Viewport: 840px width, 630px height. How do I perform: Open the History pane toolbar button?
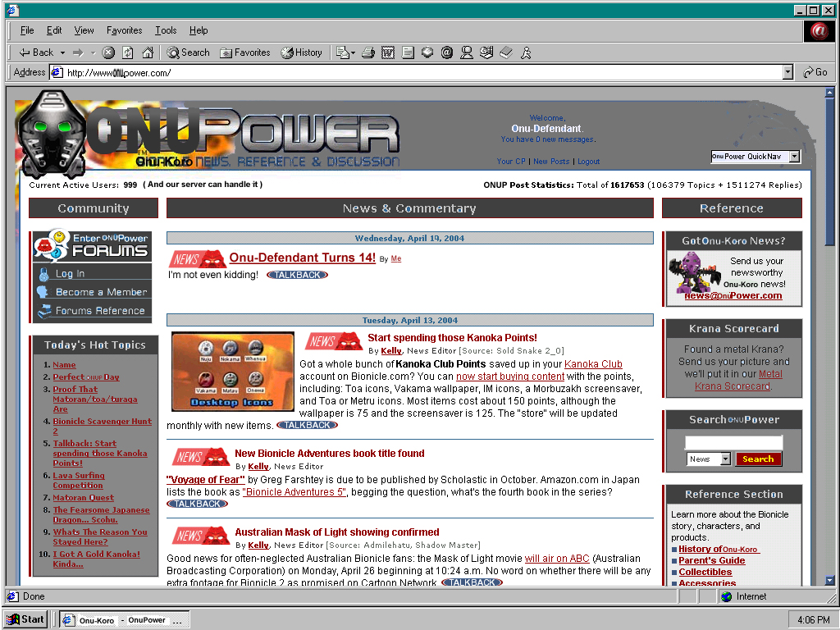[x=302, y=52]
